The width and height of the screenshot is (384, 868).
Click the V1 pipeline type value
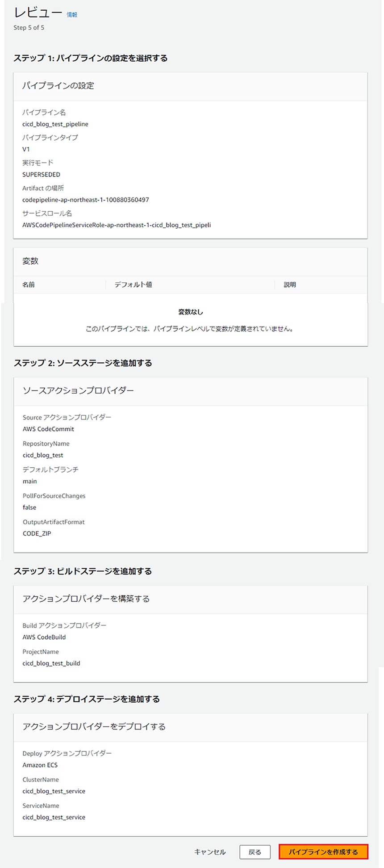(x=26, y=149)
